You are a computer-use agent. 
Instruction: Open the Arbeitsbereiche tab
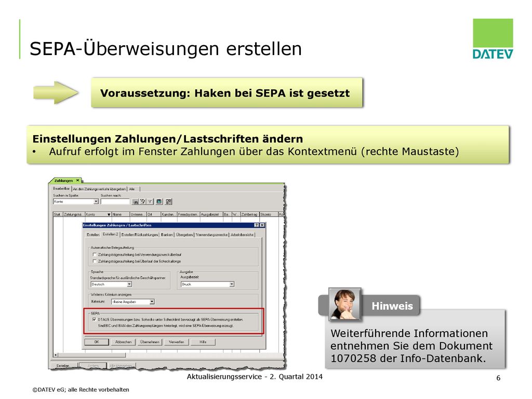[x=242, y=235]
